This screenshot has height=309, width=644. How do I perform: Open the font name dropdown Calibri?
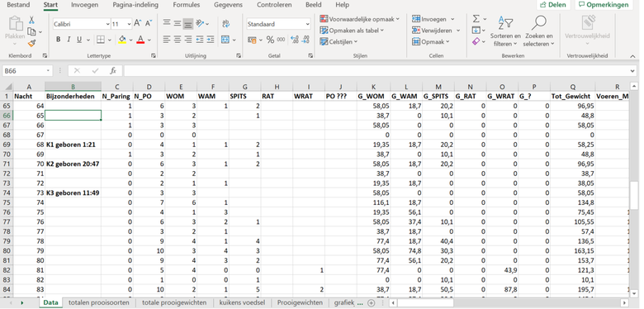pos(108,24)
